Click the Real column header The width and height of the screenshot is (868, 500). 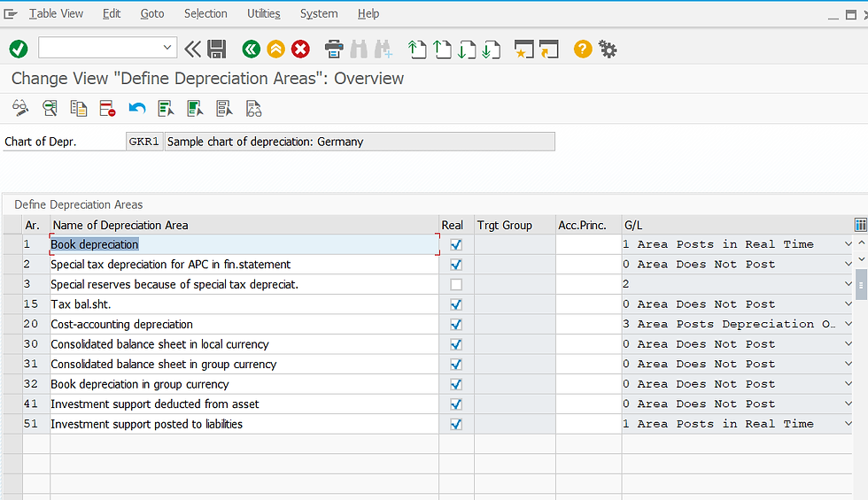coord(456,225)
